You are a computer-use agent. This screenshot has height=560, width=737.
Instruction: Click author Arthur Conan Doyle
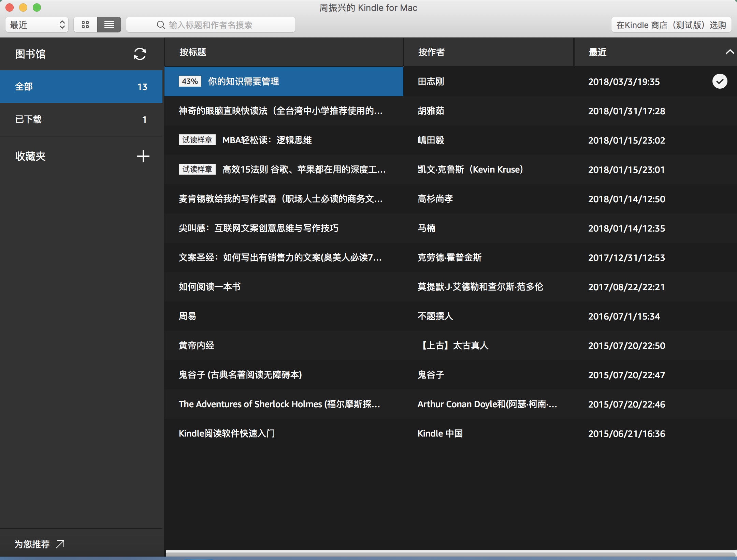[487, 404]
